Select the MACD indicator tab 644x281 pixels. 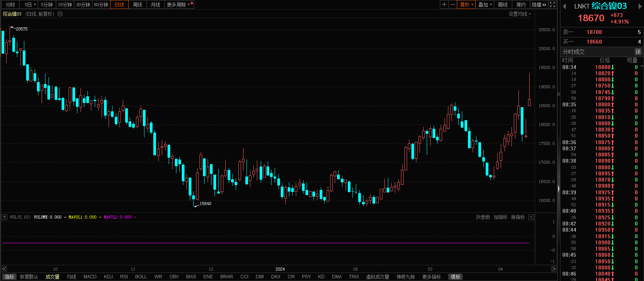[90, 277]
